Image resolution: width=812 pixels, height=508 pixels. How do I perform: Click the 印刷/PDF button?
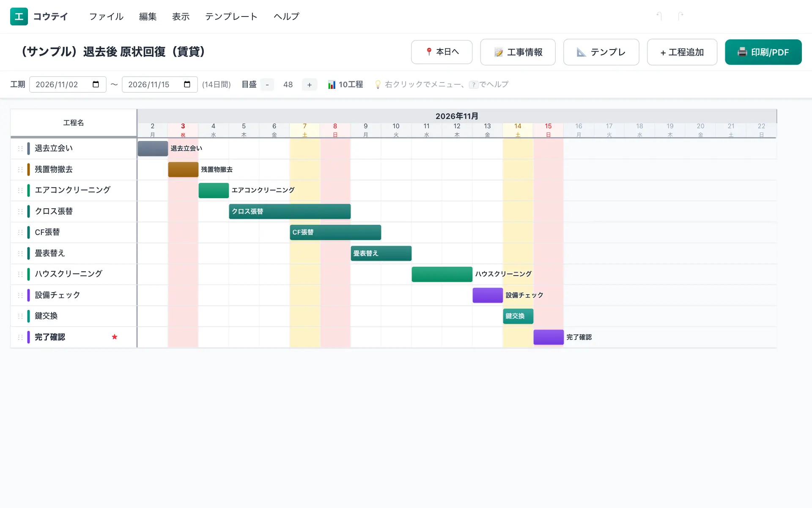[763, 52]
